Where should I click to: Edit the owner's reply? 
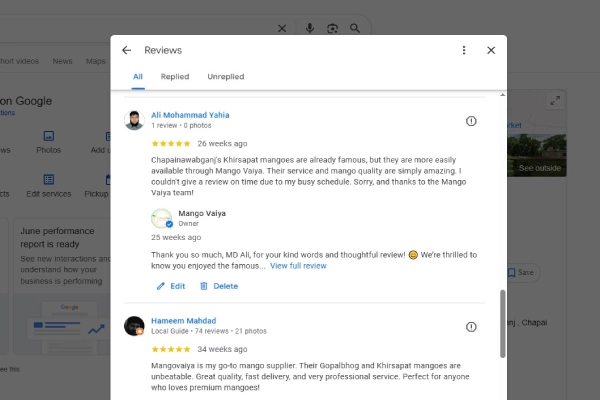tap(170, 286)
